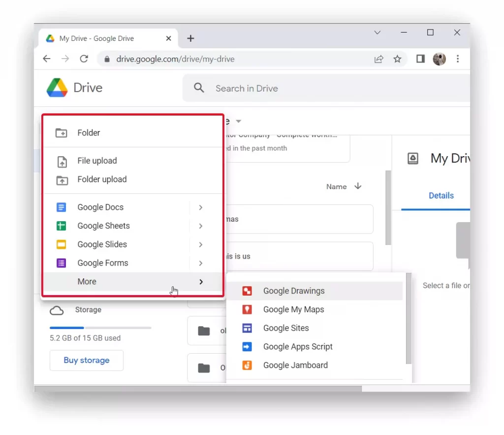The image size is (504, 435).
Task: Open the browser side panel
Action: point(420,59)
